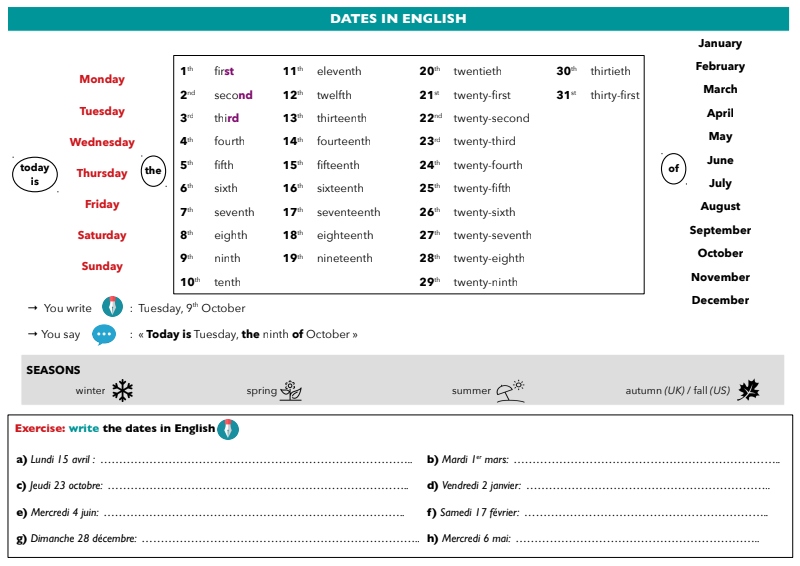Click the "DATES IN ENGLISH" title banner
This screenshot has width=800, height=566.
[398, 18]
